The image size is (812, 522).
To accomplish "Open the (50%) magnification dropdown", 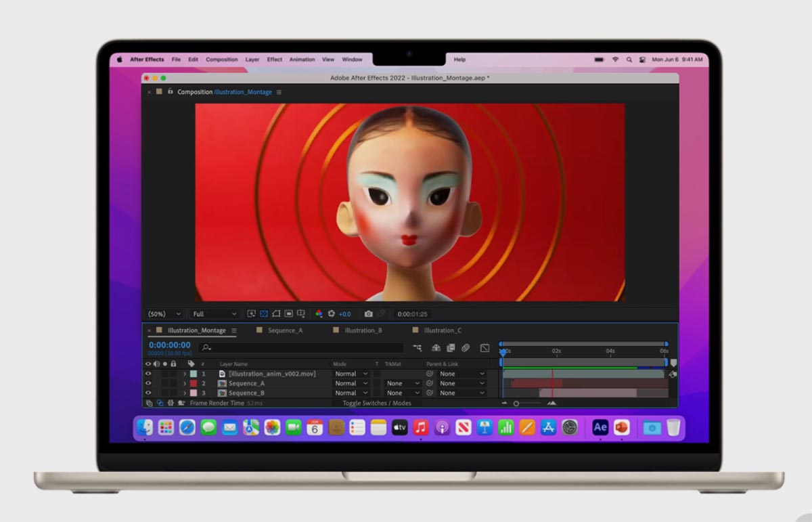I will coord(165,314).
